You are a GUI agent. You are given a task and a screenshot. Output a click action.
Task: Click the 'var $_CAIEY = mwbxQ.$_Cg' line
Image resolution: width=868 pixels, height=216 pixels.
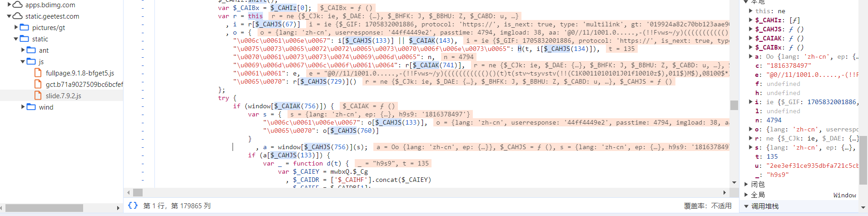click(323, 171)
